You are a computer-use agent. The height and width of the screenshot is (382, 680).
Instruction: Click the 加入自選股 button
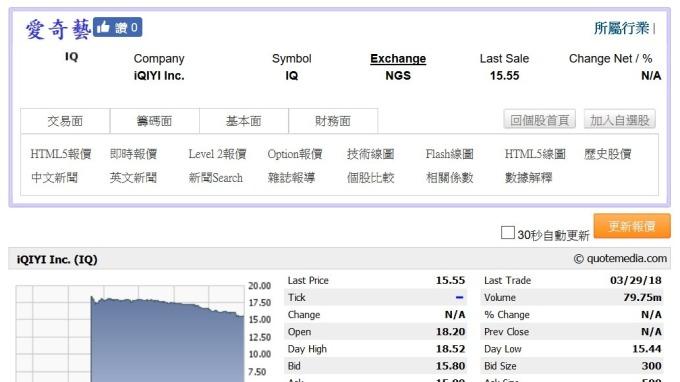(x=620, y=119)
